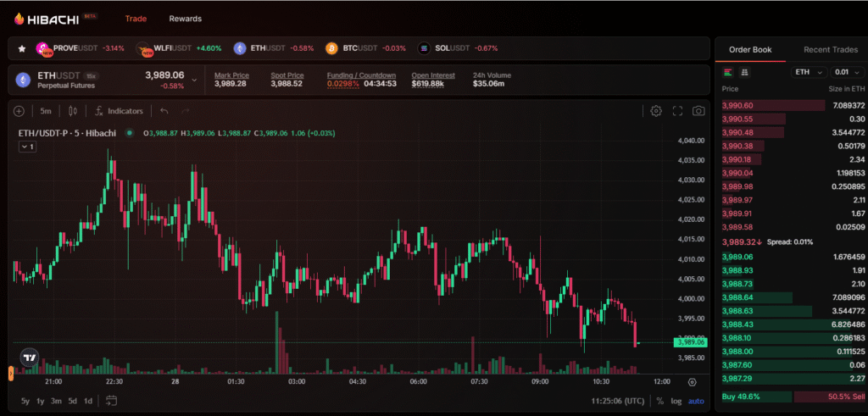Screen dimensions: 868x416
Task: Open the Rewards tab
Action: coord(186,19)
